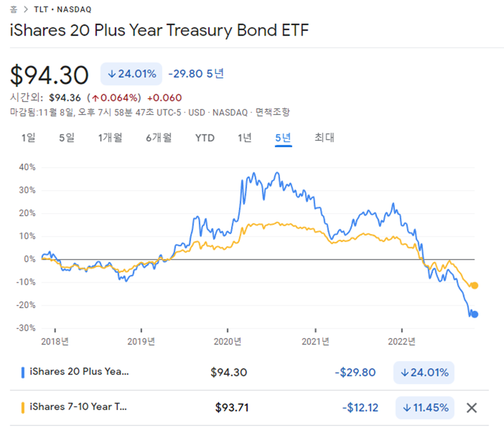
Task: Click the yellow end-point dot on the chart
Action: click(474, 285)
